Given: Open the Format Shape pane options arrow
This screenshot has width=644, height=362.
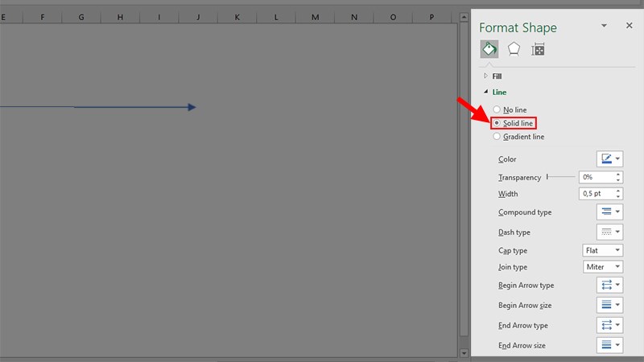Looking at the screenshot, I should tap(604, 26).
